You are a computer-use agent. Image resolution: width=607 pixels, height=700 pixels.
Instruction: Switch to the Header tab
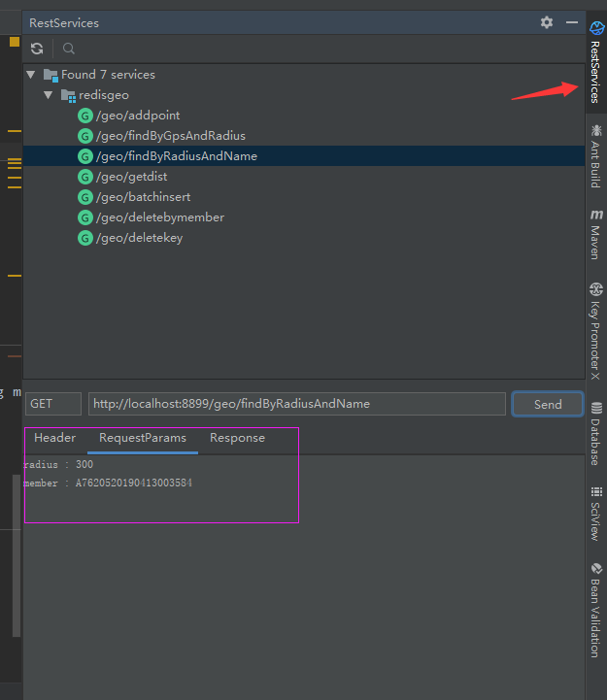(54, 438)
